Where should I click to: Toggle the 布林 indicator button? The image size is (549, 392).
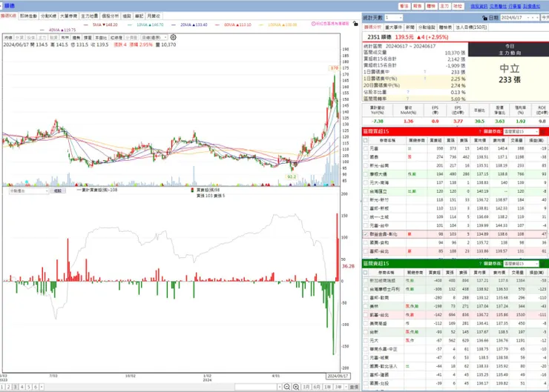pyautogui.click(x=65, y=37)
